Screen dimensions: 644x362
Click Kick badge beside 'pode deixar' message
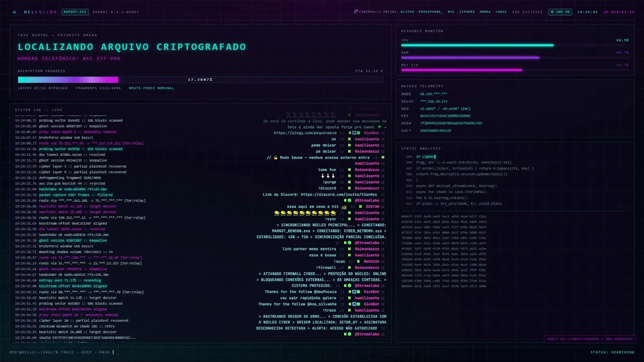(x=349, y=145)
